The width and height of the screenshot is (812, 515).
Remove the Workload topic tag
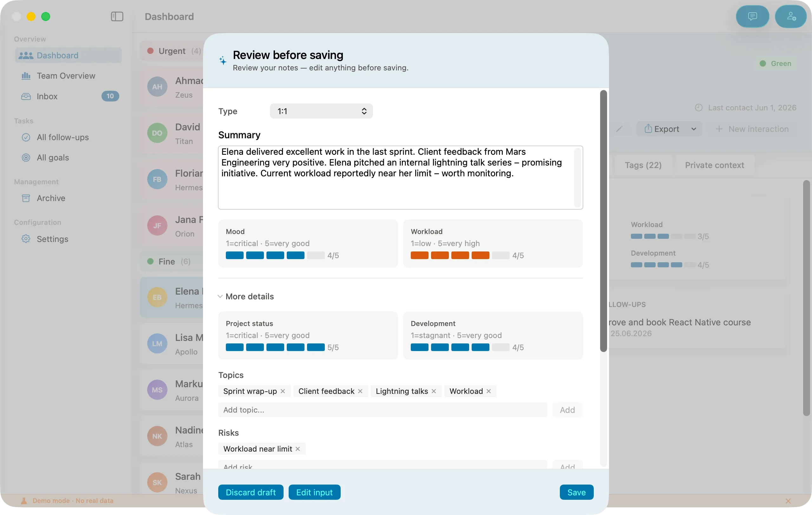click(x=488, y=391)
